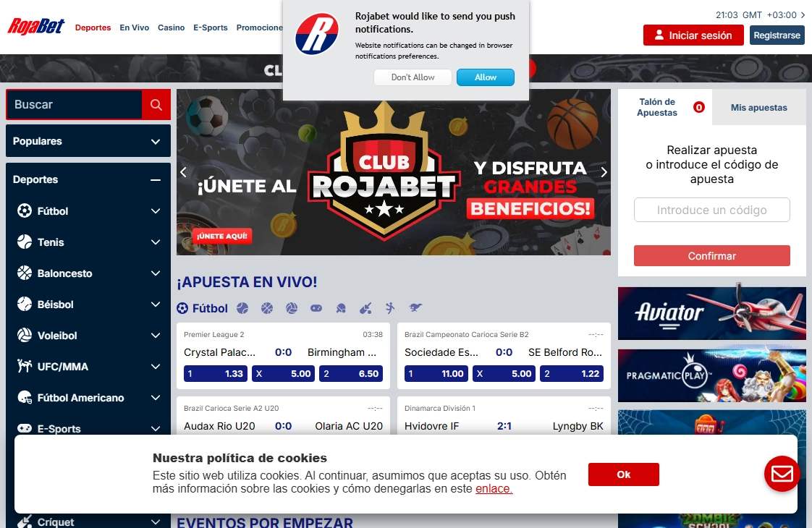Expand the Fútbol chevron
This screenshot has height=528, width=812.
[156, 210]
